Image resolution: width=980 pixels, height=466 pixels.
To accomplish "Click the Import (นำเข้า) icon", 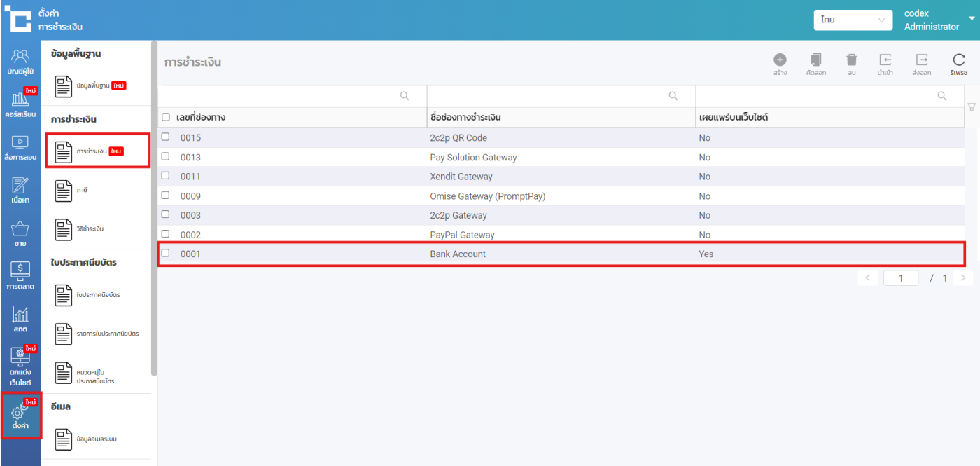I will tap(885, 60).
